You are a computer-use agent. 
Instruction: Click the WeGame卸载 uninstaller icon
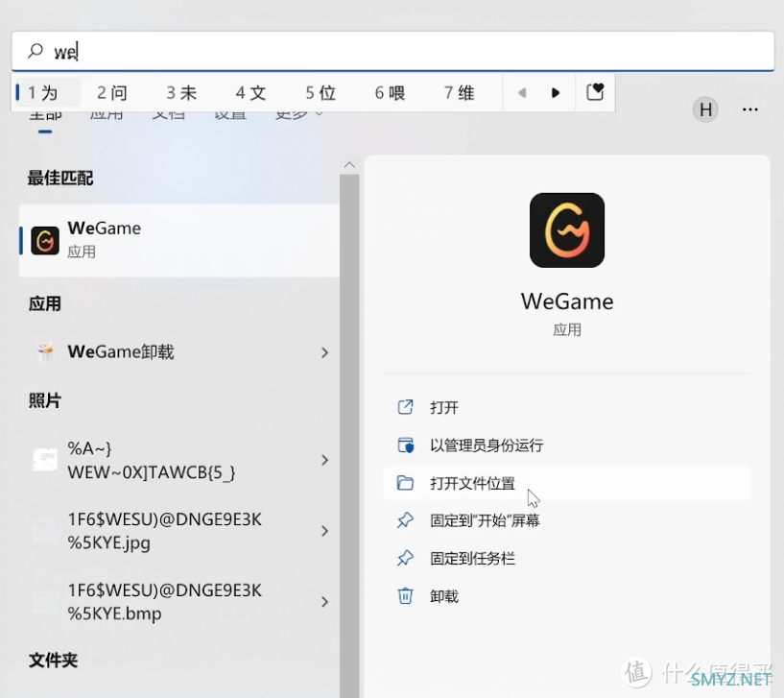click(x=45, y=352)
